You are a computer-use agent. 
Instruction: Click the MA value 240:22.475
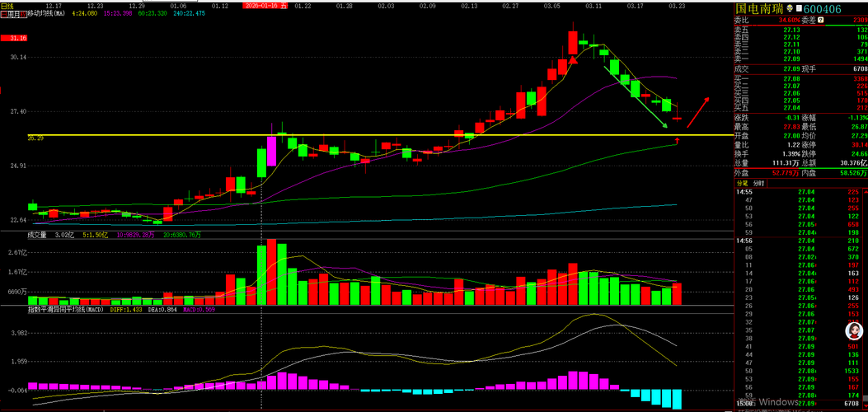click(x=189, y=13)
